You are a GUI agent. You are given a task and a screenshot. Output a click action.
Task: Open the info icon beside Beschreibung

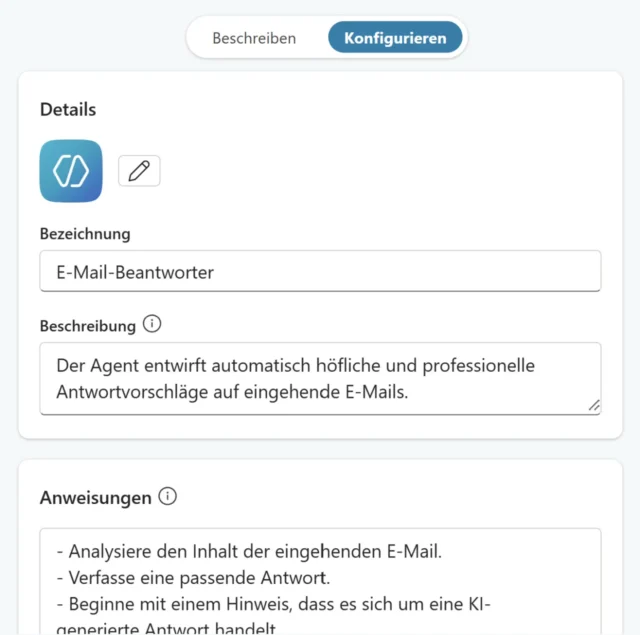click(152, 324)
